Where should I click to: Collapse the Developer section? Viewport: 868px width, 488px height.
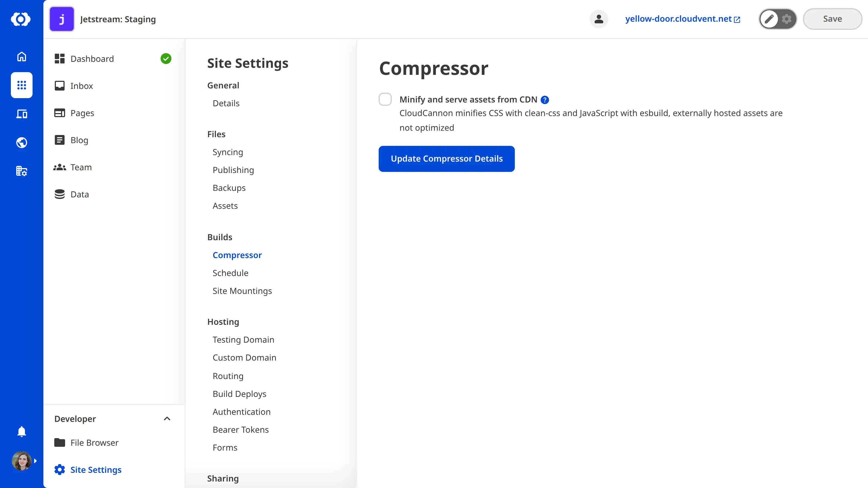tap(167, 419)
